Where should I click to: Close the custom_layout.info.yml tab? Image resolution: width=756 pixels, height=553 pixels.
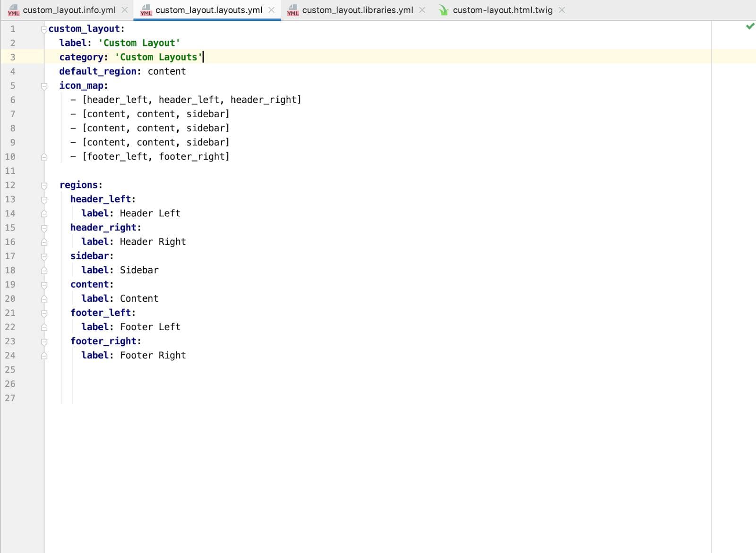pyautogui.click(x=125, y=10)
